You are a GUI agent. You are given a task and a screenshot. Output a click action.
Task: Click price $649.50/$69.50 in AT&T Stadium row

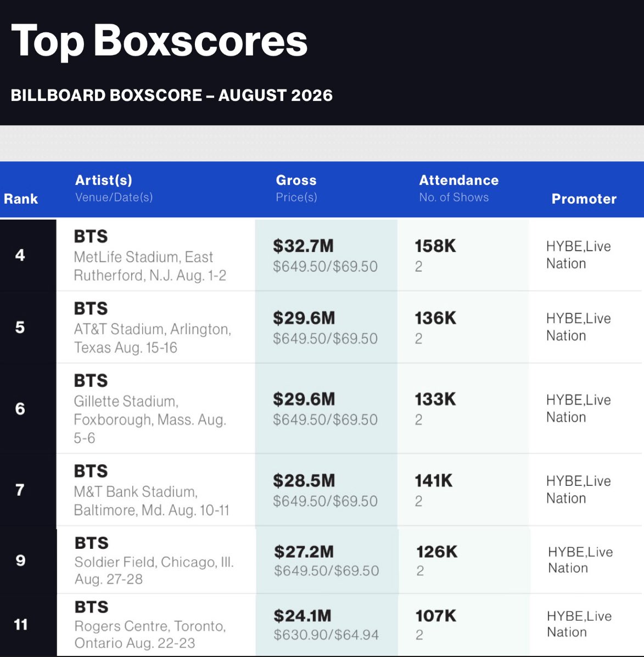click(x=325, y=339)
